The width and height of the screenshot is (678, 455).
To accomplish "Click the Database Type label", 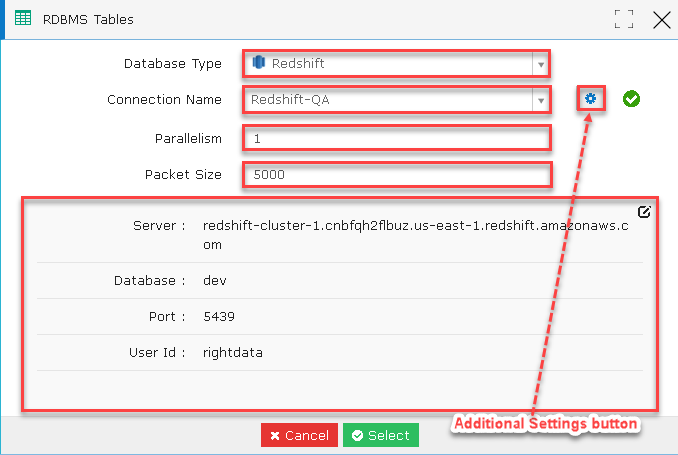I will 173,64.
